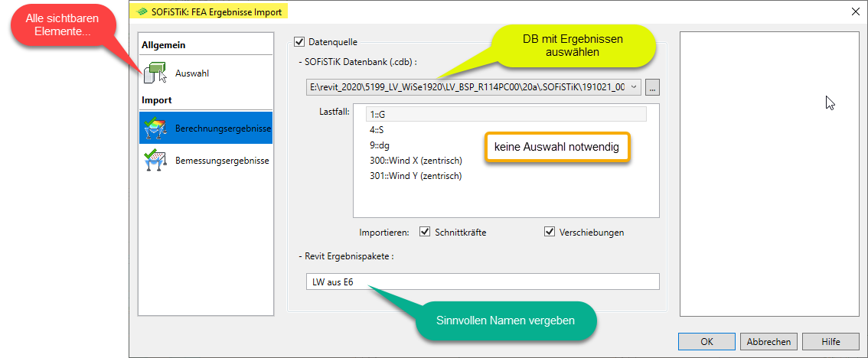
Task: Switch to the Bemessungsergebnisse entry
Action: [222, 161]
